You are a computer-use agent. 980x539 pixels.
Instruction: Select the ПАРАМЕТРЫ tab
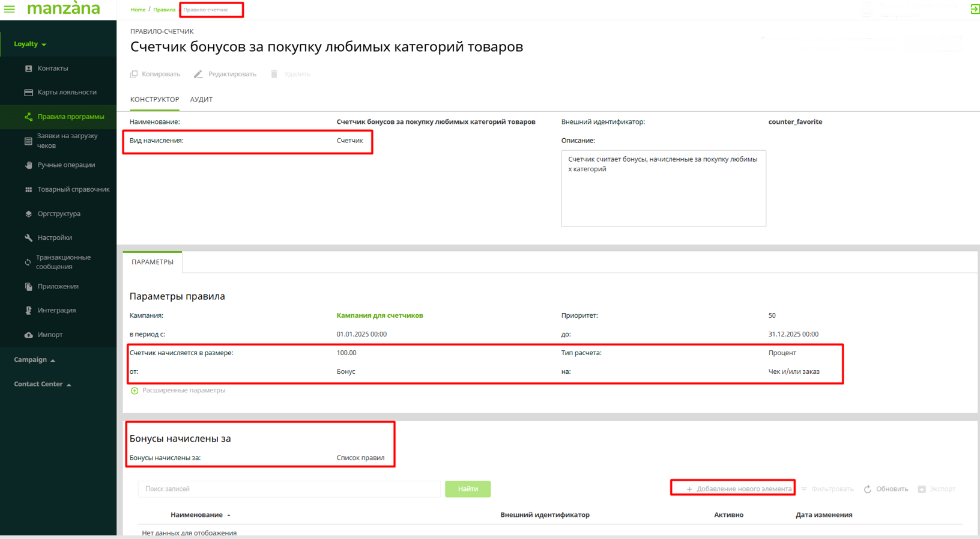(153, 262)
